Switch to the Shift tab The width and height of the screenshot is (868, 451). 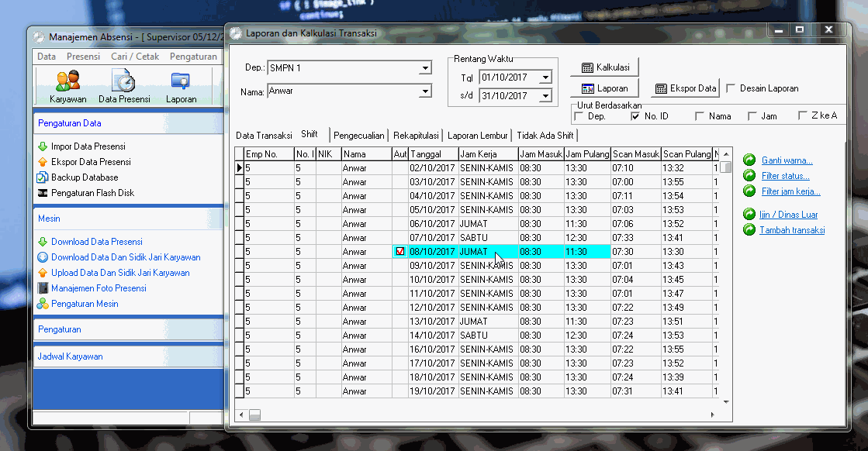tap(310, 134)
